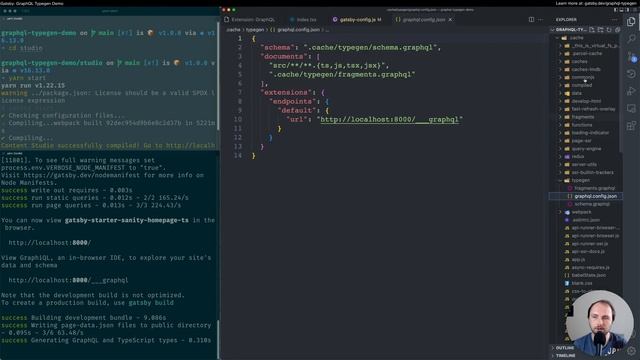Viewport: 640px width, 360px height.
Task: Expand the commonjs folder
Action: click(582, 77)
